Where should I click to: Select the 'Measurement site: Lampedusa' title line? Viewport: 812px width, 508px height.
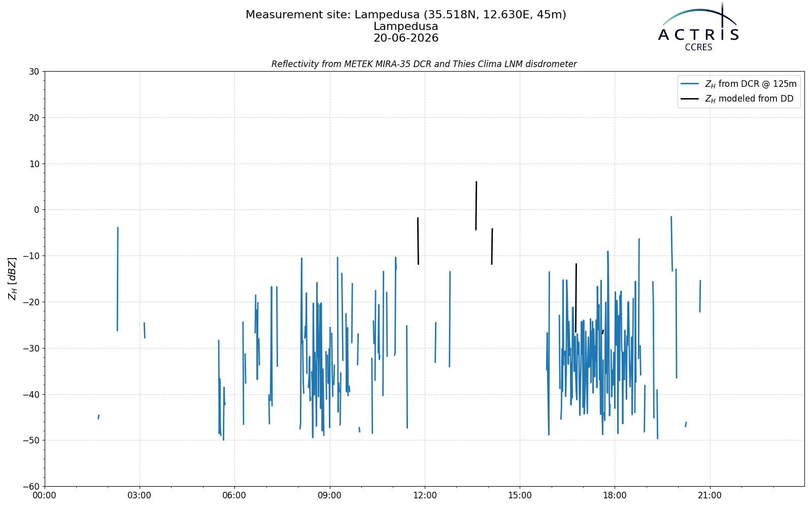406,15
